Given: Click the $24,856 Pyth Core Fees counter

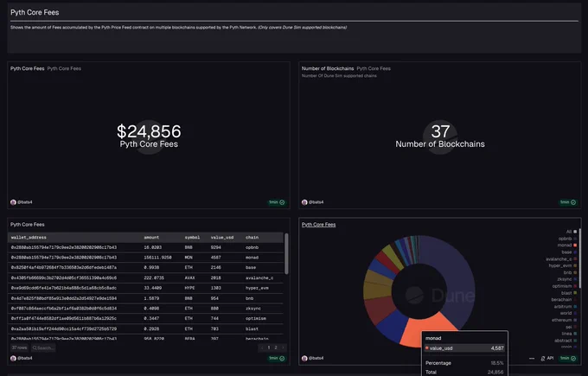Looking at the screenshot, I should [149, 136].
